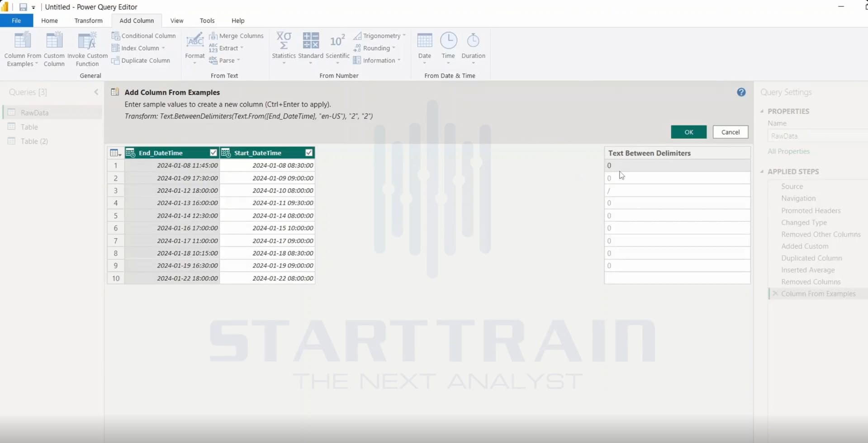Screen dimensions: 868x443
Task: Click the Date calendar icon
Action: [x=425, y=41]
